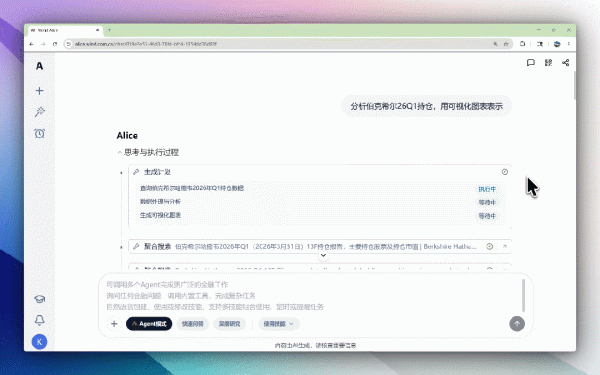Screen dimensions: 600x375
Task: Click the down chevron below the search row
Action: [323, 255]
